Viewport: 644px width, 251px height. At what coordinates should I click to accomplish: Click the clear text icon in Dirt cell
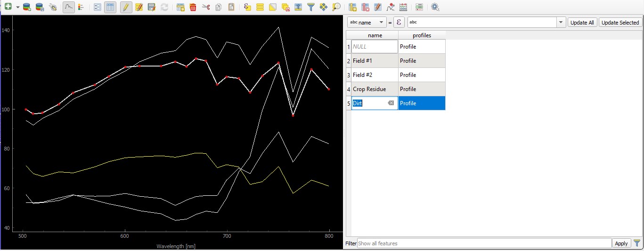391,103
